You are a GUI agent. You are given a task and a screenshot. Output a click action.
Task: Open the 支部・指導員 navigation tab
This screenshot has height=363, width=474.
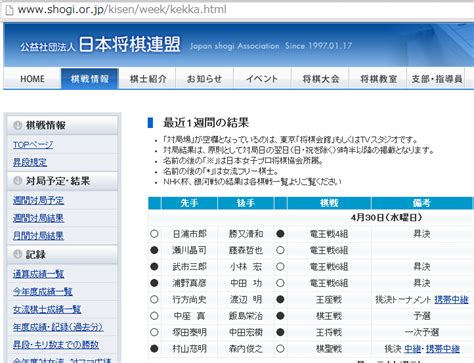[436, 79]
